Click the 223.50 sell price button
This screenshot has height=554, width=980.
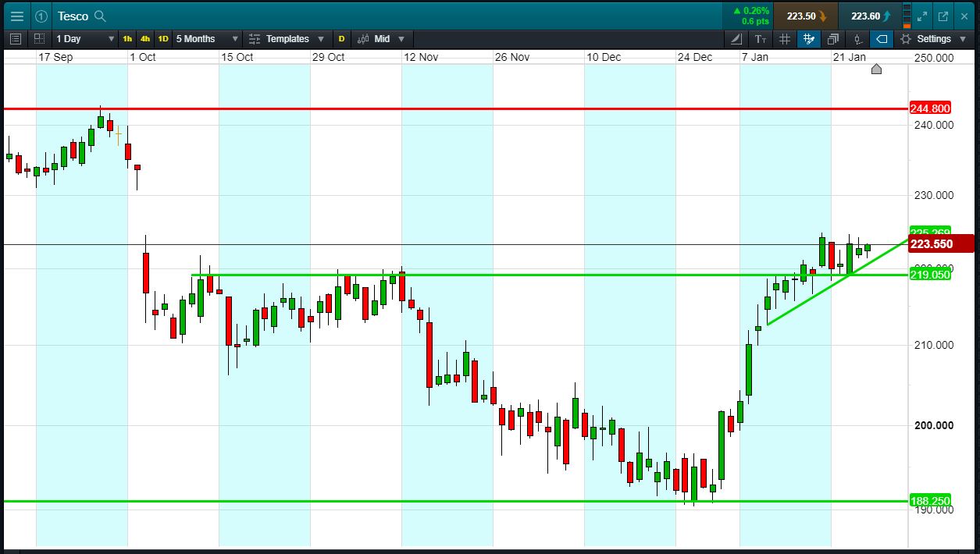(x=807, y=16)
